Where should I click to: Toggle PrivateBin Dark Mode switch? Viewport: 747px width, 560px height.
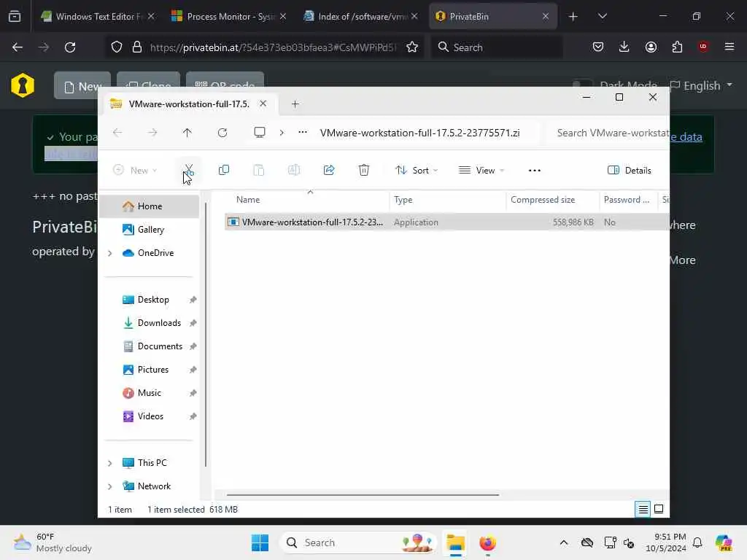pos(581,83)
